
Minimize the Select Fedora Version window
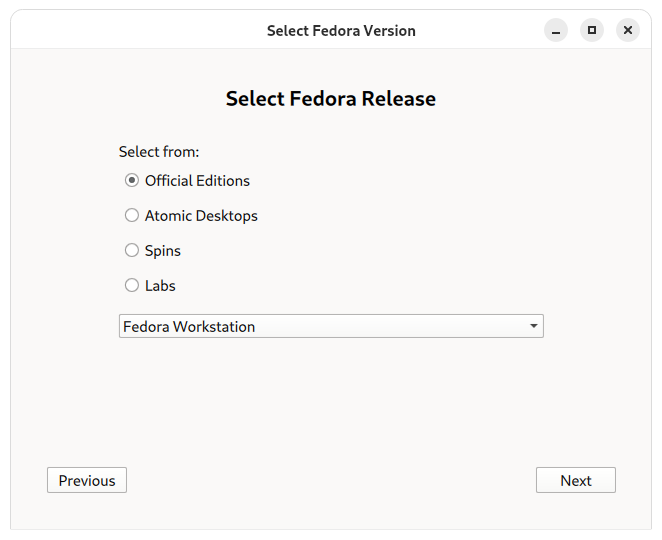coord(556,30)
